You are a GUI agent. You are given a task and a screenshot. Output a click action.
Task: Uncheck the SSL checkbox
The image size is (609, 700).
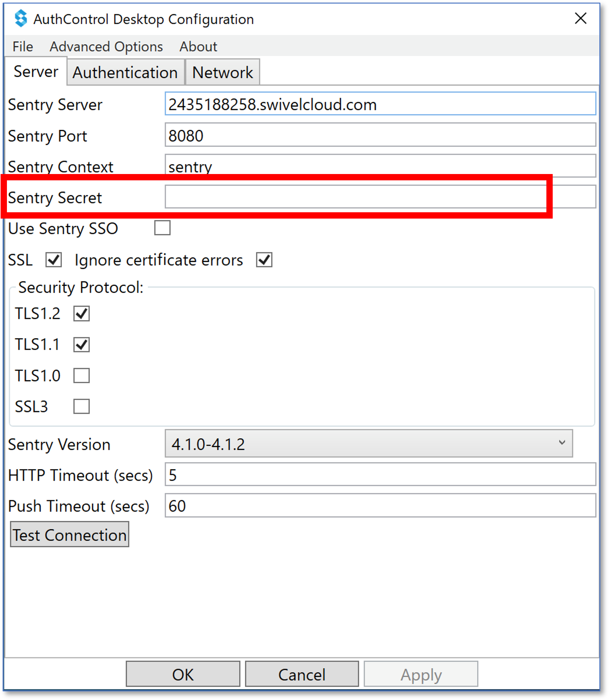tap(53, 260)
